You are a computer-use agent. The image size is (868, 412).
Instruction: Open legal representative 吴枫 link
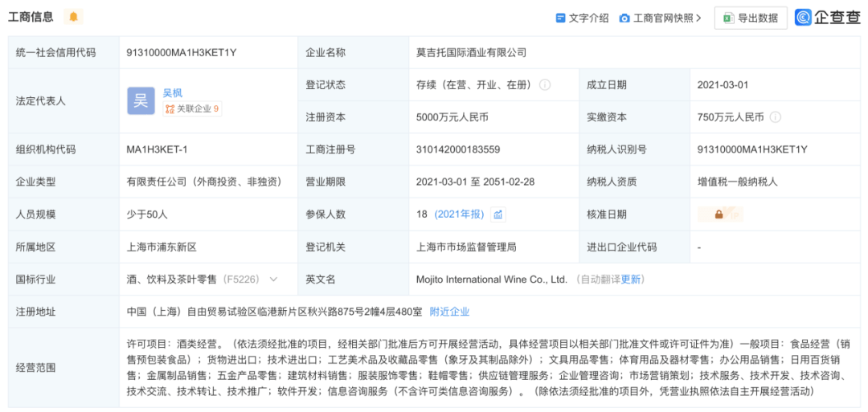tap(173, 92)
